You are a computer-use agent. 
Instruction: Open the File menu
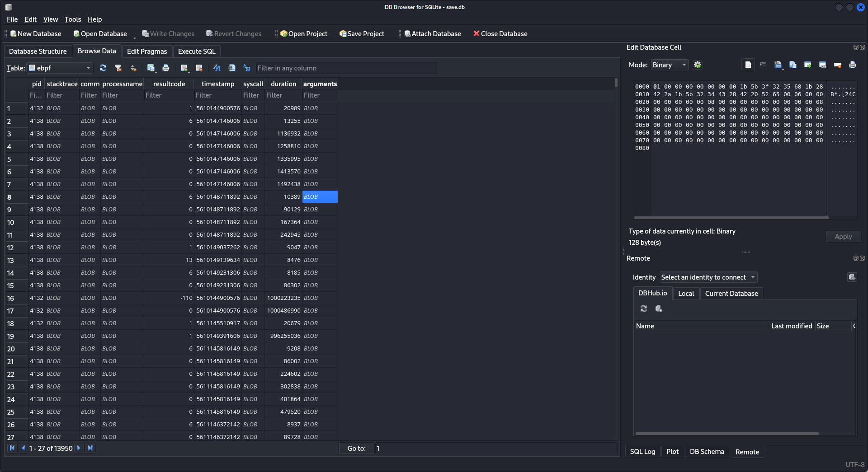pyautogui.click(x=12, y=19)
